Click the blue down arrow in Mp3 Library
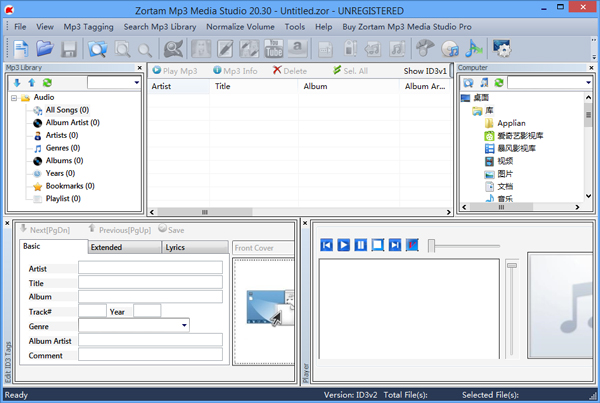This screenshot has width=600, height=403. (x=17, y=83)
